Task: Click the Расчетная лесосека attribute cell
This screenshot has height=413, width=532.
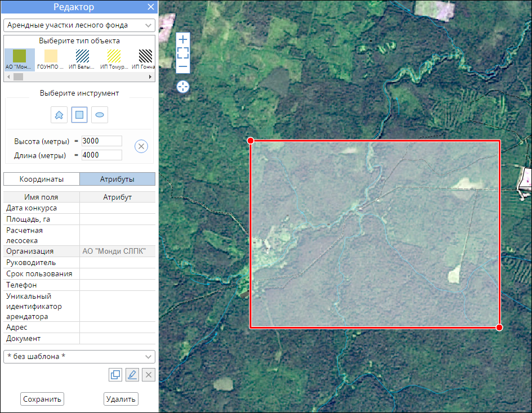Action: pyautogui.click(x=118, y=235)
